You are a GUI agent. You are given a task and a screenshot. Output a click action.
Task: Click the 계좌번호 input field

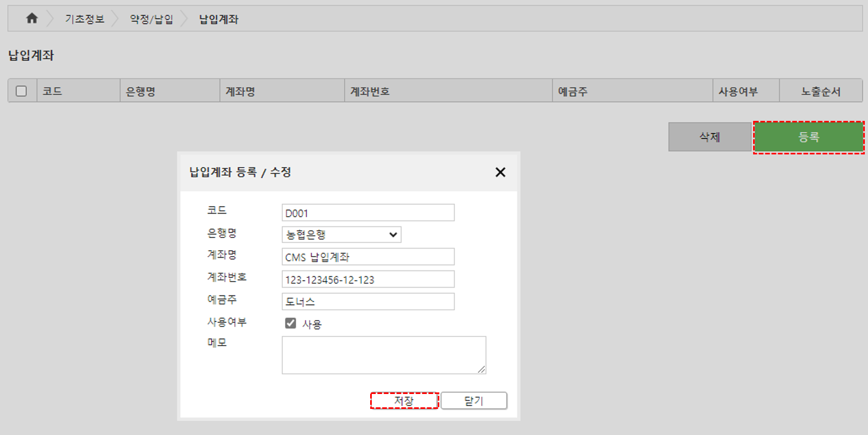(x=368, y=280)
